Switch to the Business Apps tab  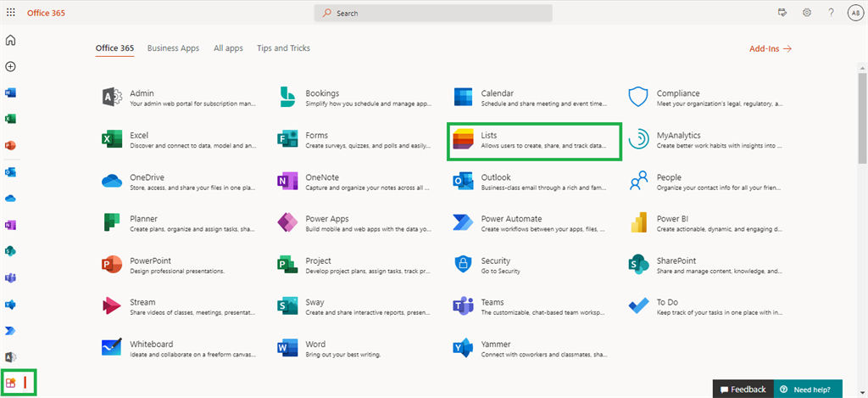173,48
